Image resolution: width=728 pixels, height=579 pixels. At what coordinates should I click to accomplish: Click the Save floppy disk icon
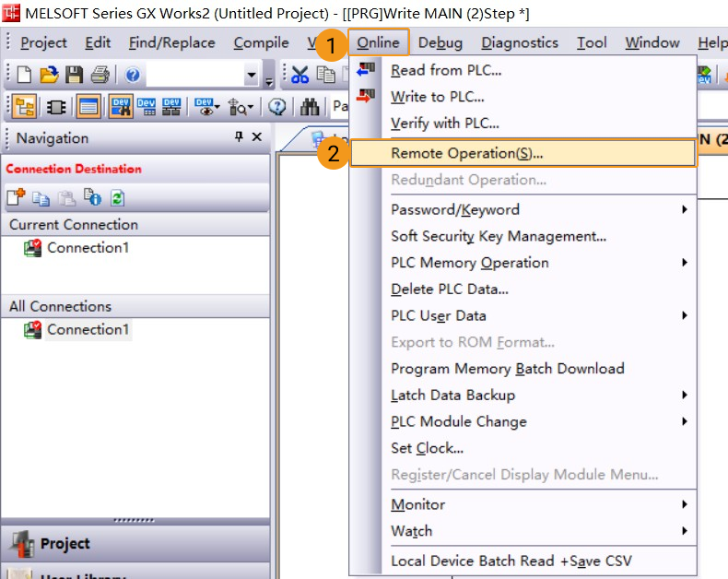[x=74, y=75]
